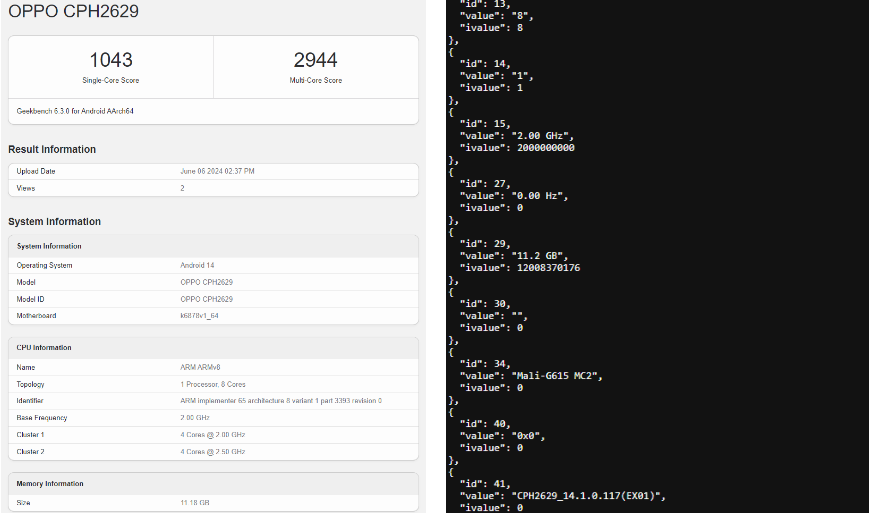This screenshot has height=513, width=869.
Task: Select the multi-core score 2944
Action: point(315,60)
